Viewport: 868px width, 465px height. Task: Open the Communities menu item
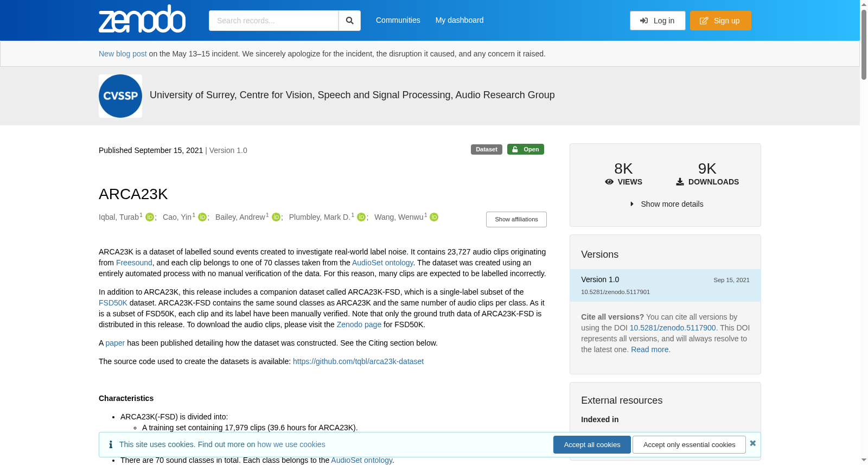398,20
